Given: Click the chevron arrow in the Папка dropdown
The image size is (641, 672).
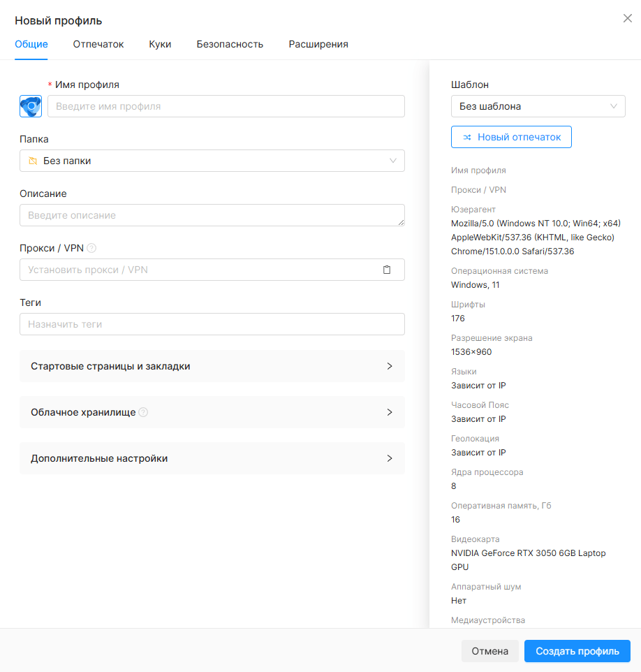Looking at the screenshot, I should [393, 161].
